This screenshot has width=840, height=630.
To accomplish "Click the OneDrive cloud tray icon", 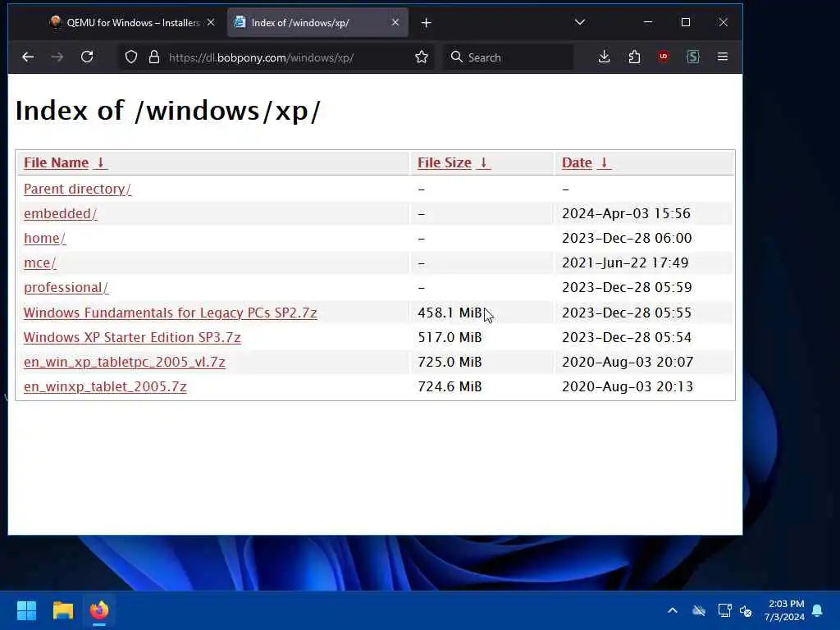I will (699, 610).
